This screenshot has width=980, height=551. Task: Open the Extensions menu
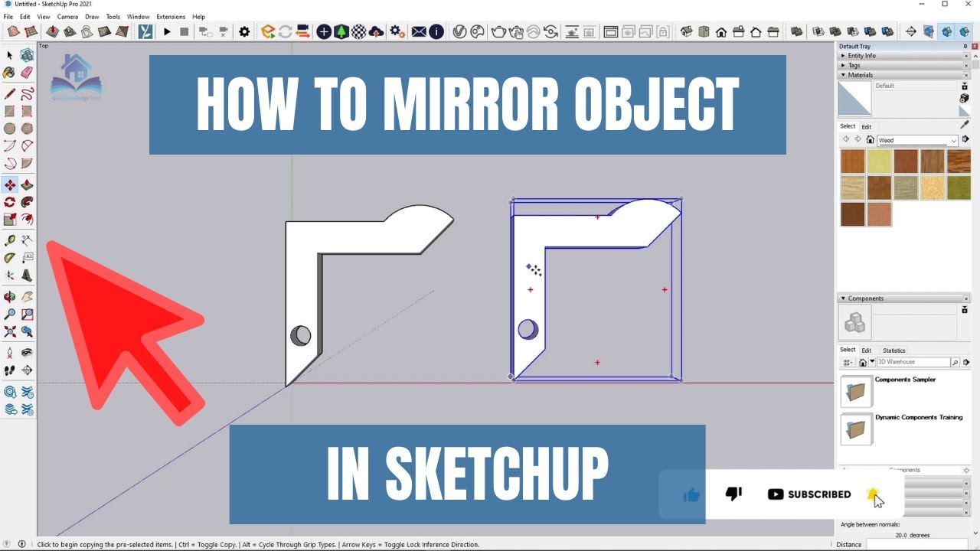click(x=171, y=16)
